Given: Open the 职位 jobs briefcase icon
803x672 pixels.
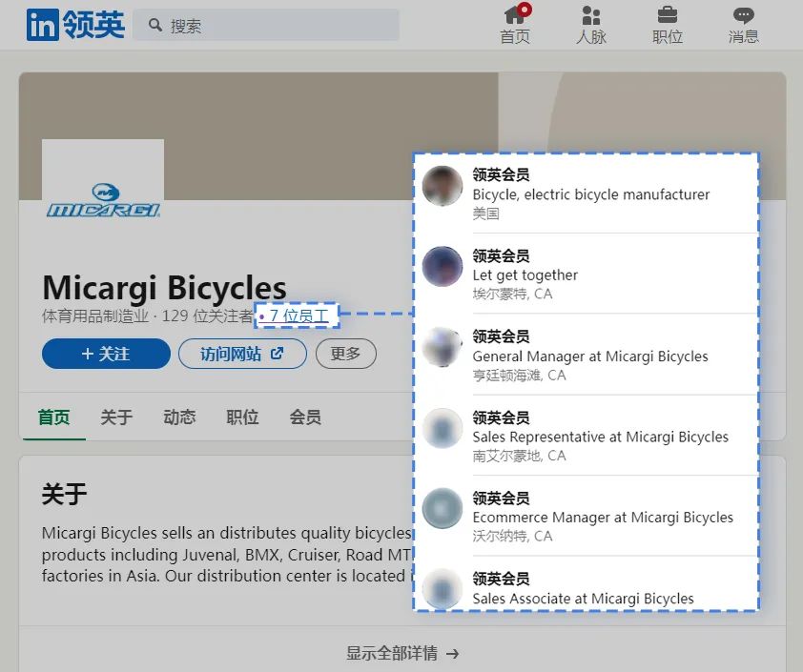Looking at the screenshot, I should click(x=668, y=25).
